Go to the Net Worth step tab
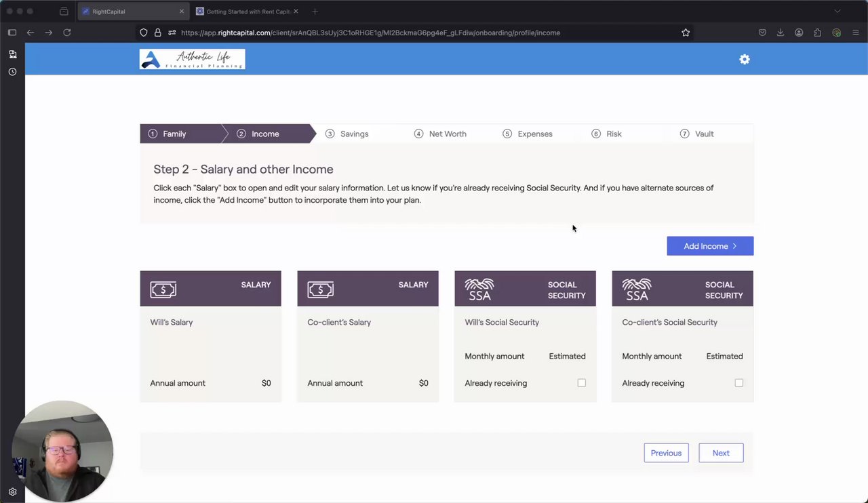The height and width of the screenshot is (503, 868). [447, 134]
